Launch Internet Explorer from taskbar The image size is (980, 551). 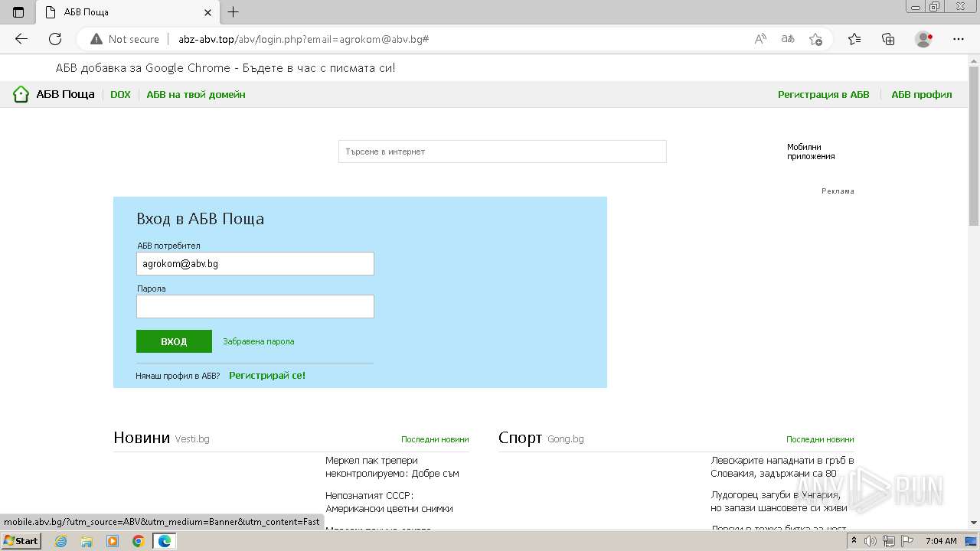[61, 541]
